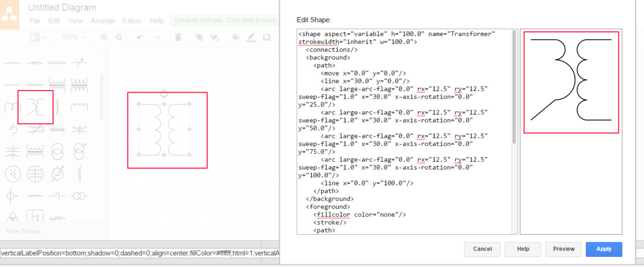Click the XML editor vertical scrollbar
Image resolution: width=644 pixels, height=267 pixels.
tap(514, 87)
